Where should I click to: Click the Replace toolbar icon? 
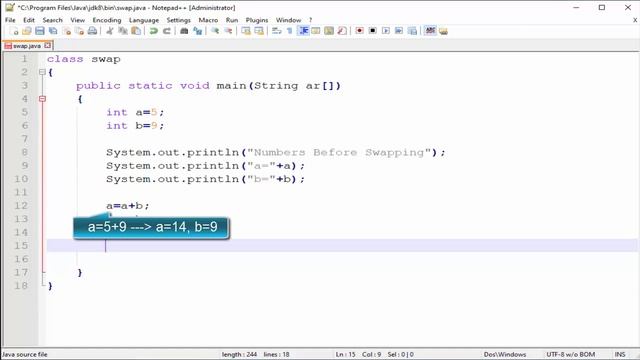pyautogui.click(x=198, y=31)
